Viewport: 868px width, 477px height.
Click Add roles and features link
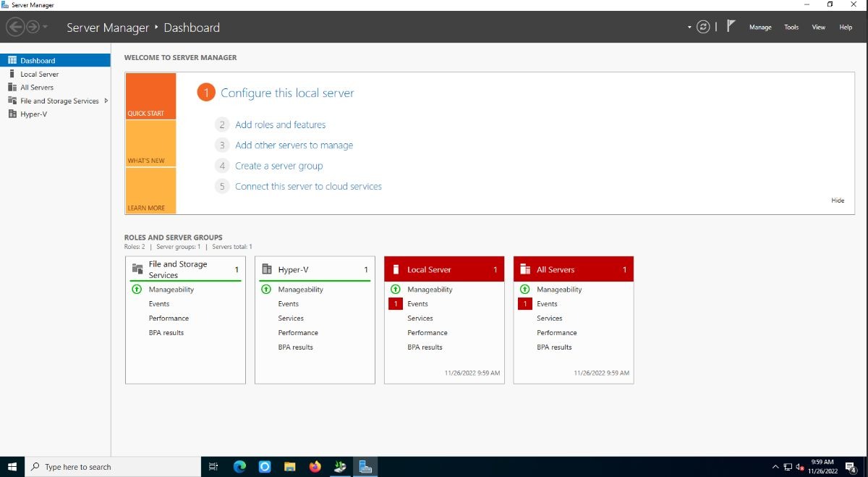[280, 124]
